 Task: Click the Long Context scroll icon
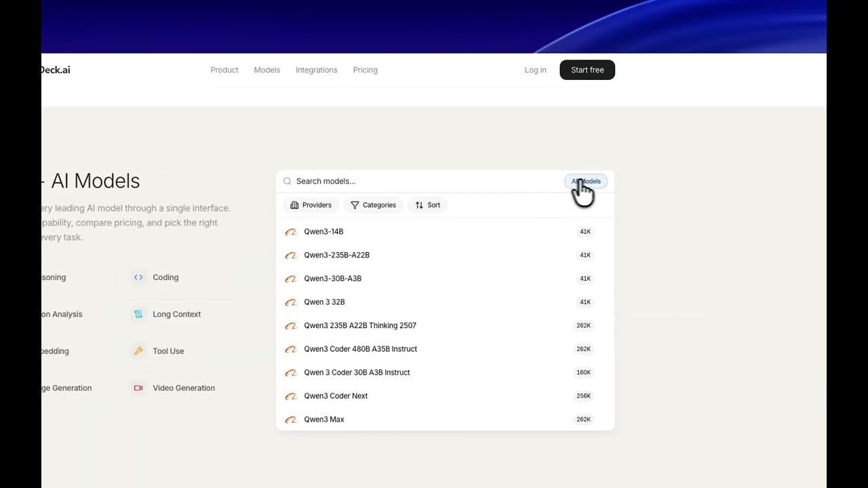[138, 314]
